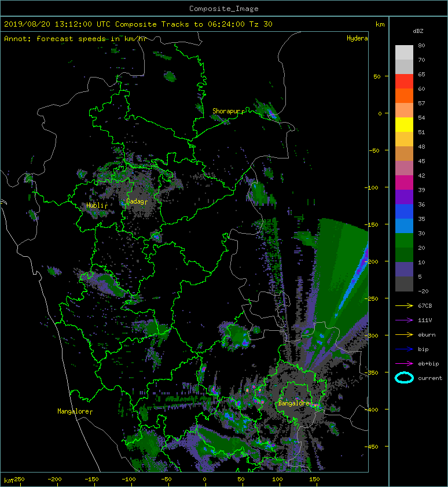
Task: Click the Hydera label at map edge
Action: point(357,38)
